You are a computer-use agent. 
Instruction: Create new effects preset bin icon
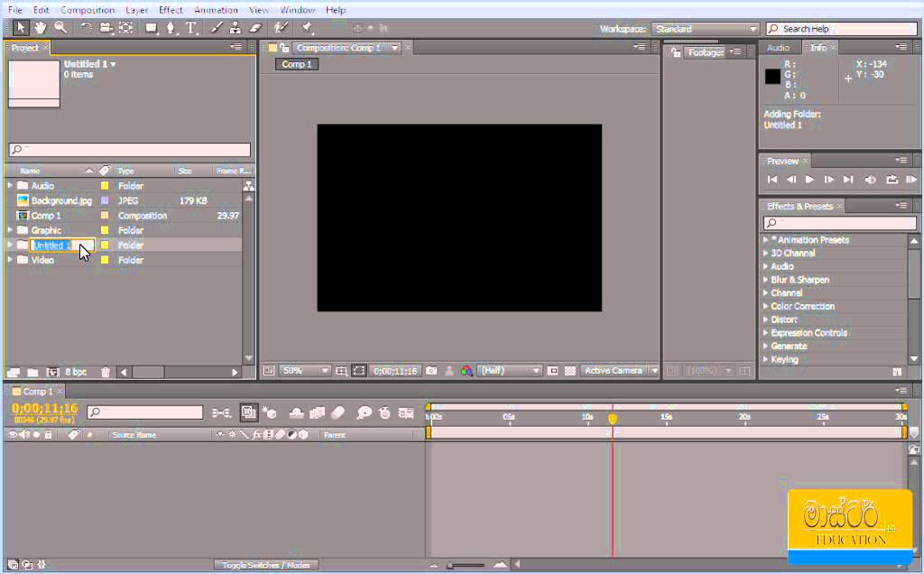pos(897,372)
